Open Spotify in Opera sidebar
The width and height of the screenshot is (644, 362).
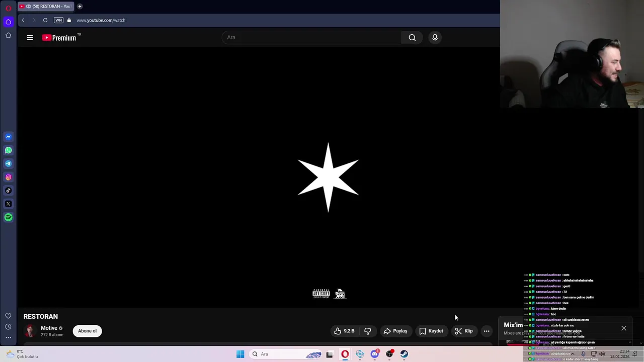8,217
